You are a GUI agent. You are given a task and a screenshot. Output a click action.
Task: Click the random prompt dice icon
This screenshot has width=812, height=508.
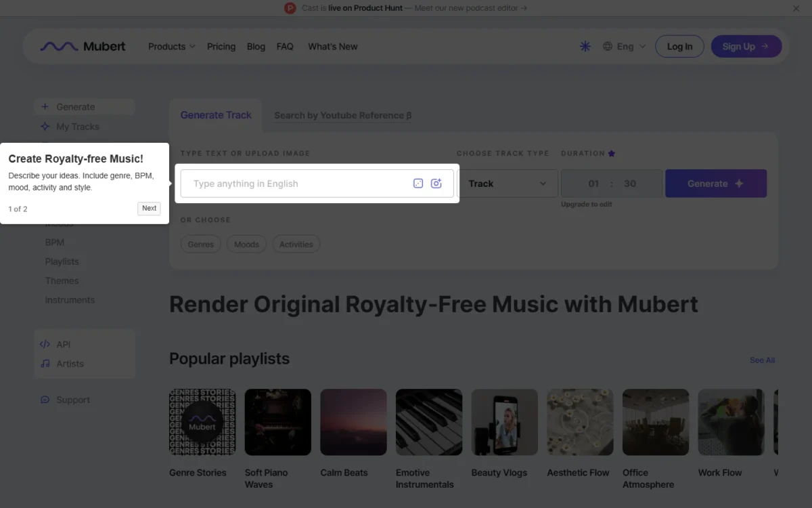(x=418, y=184)
